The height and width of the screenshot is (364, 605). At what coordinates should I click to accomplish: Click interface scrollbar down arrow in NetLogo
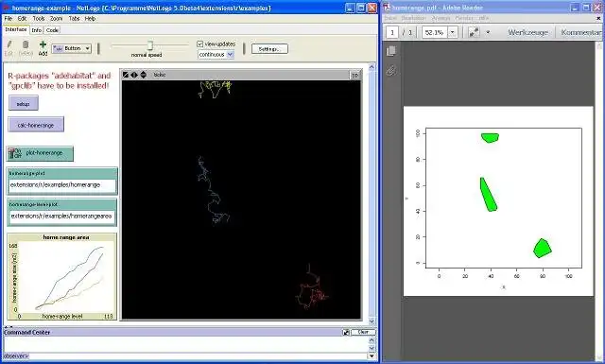point(372,321)
